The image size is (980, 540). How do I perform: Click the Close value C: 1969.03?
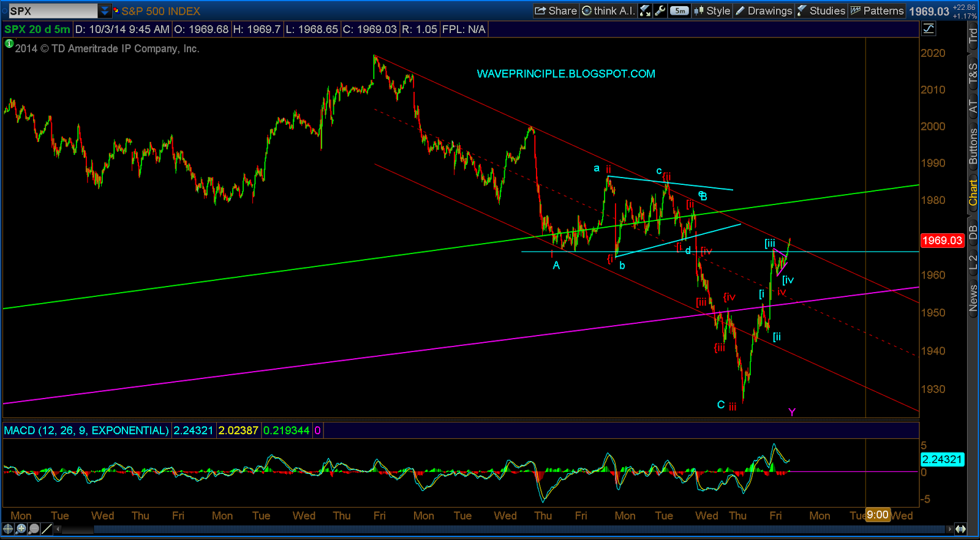pos(370,29)
